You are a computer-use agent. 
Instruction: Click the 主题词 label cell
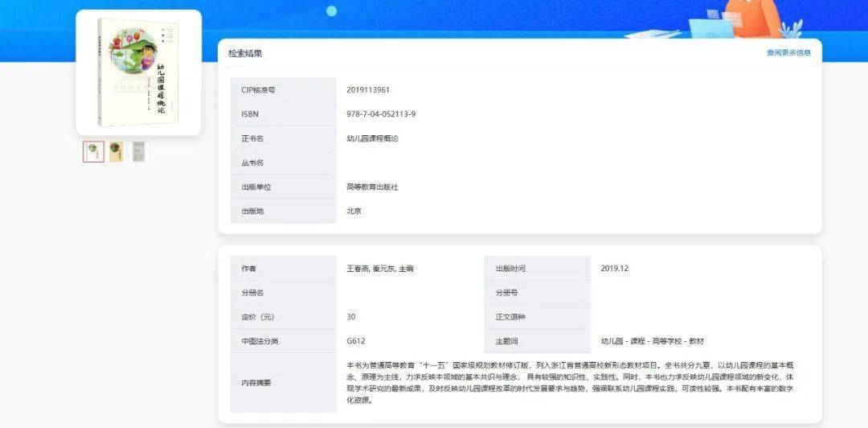pyautogui.click(x=538, y=341)
